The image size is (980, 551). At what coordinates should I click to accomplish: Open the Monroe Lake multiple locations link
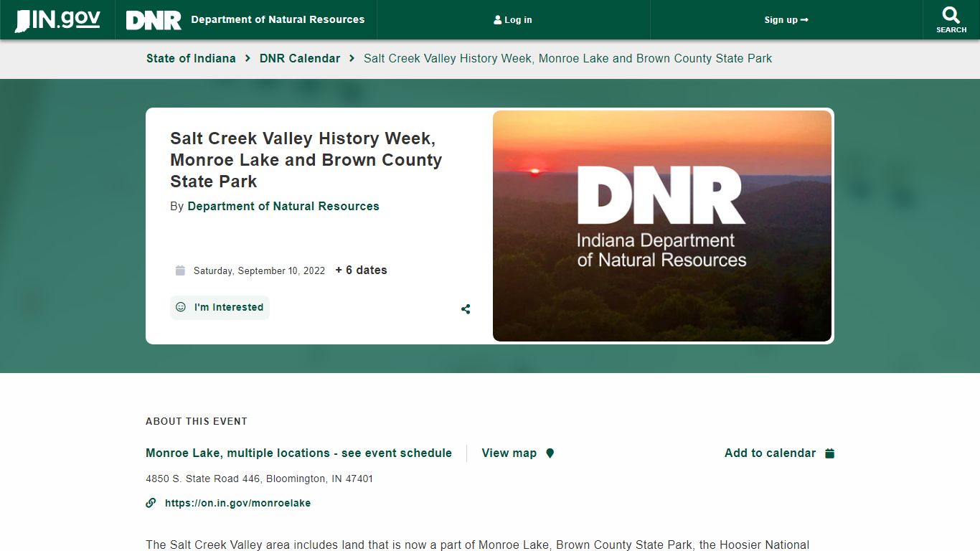tap(298, 453)
